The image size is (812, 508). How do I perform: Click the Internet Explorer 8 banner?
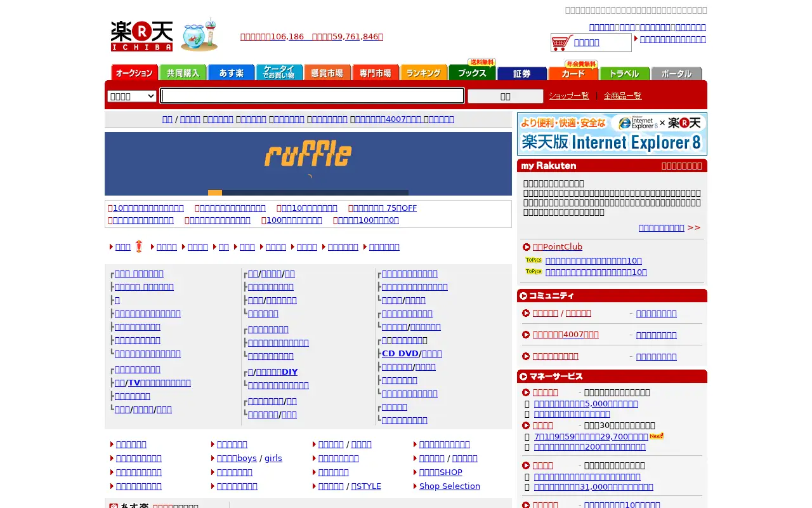pos(612,134)
